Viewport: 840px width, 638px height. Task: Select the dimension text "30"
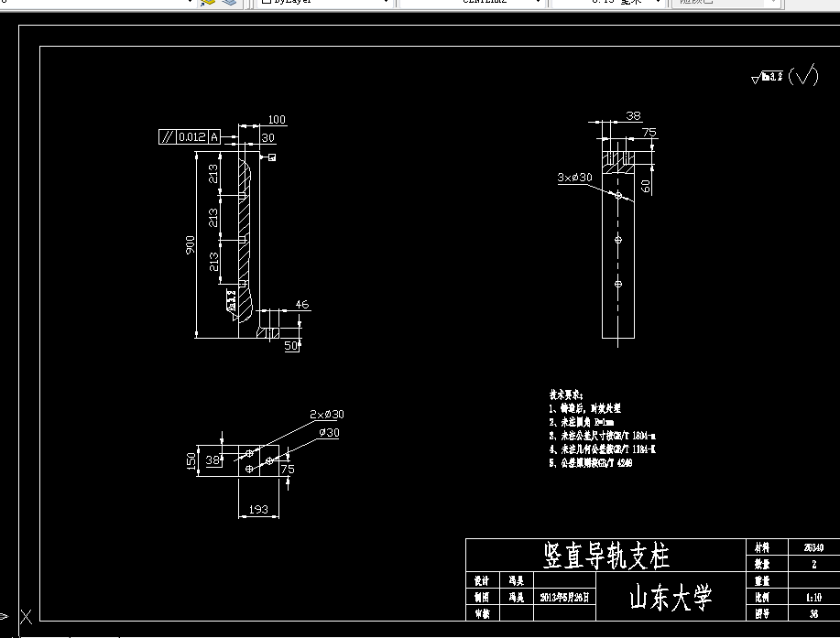[x=267, y=137]
